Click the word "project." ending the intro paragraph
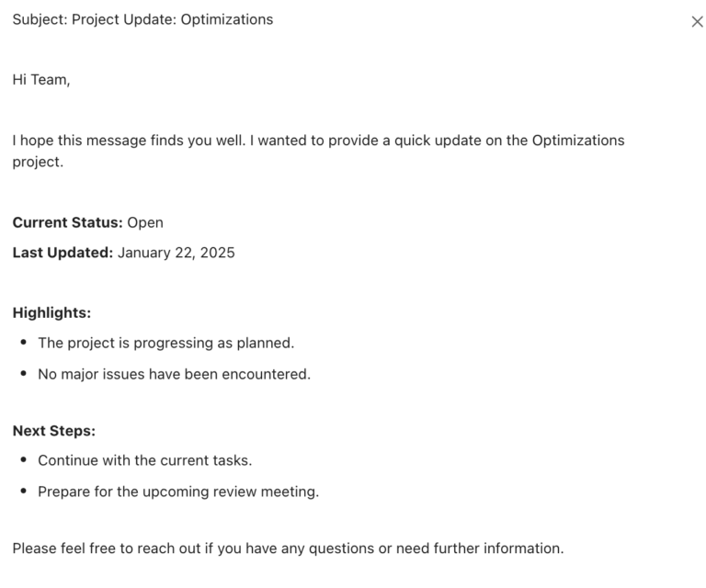The width and height of the screenshot is (706, 588). click(38, 162)
